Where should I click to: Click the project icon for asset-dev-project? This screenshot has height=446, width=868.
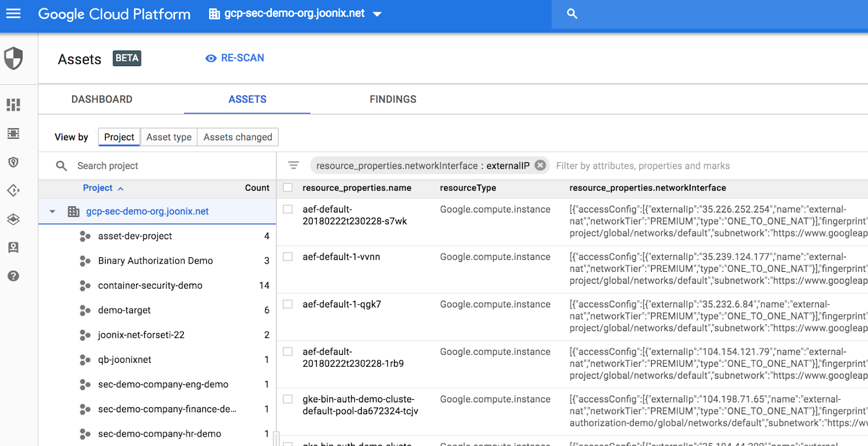(x=85, y=236)
